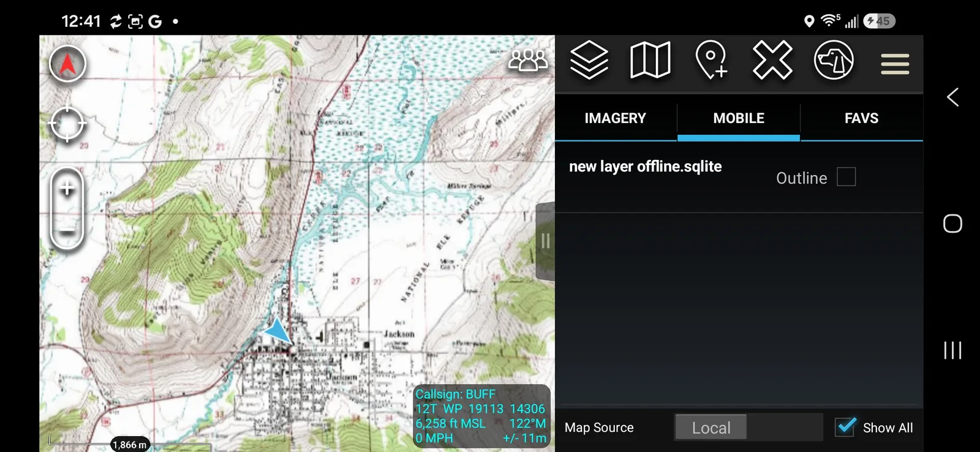Enable the Outline checkbox

846,177
